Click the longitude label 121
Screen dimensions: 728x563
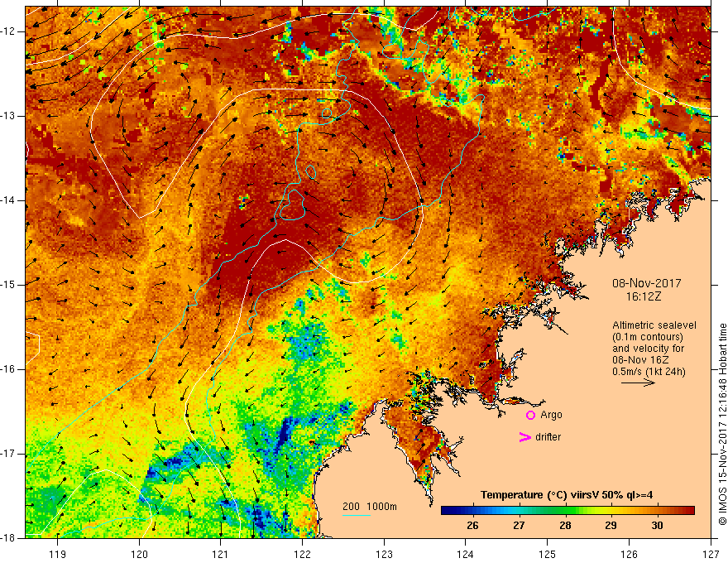[221, 554]
